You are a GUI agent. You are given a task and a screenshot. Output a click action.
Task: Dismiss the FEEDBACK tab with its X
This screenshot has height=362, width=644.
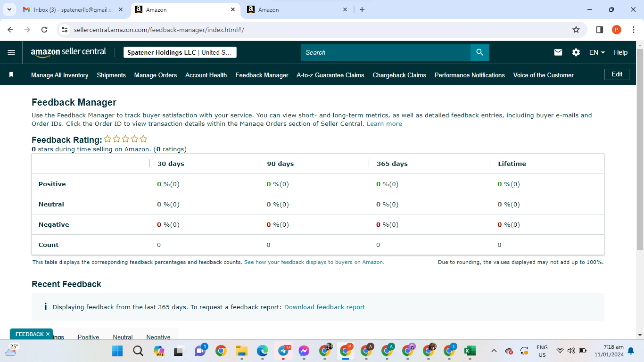click(48, 334)
